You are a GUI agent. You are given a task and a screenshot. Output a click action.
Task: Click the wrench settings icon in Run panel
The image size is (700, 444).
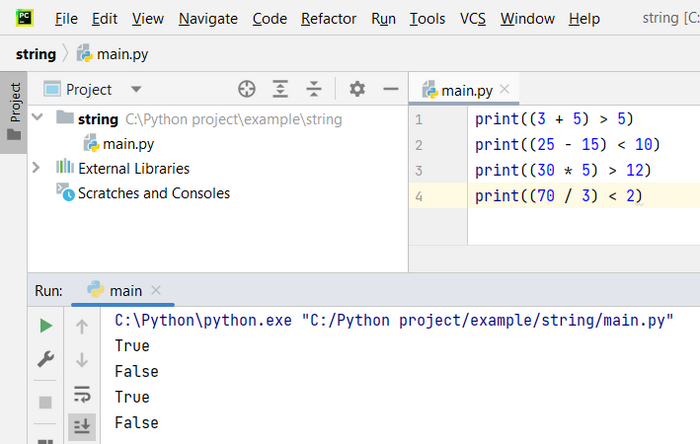[45, 359]
